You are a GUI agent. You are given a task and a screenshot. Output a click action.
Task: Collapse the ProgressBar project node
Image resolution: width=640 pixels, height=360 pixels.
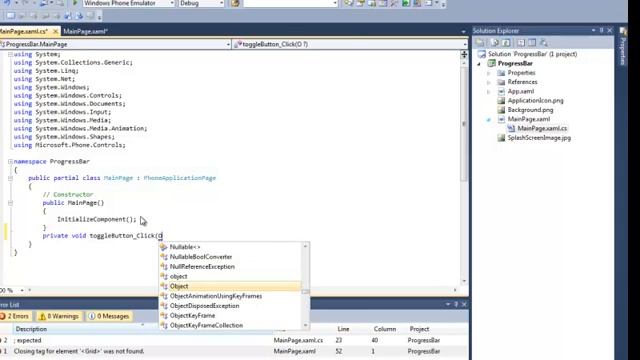tap(479, 64)
